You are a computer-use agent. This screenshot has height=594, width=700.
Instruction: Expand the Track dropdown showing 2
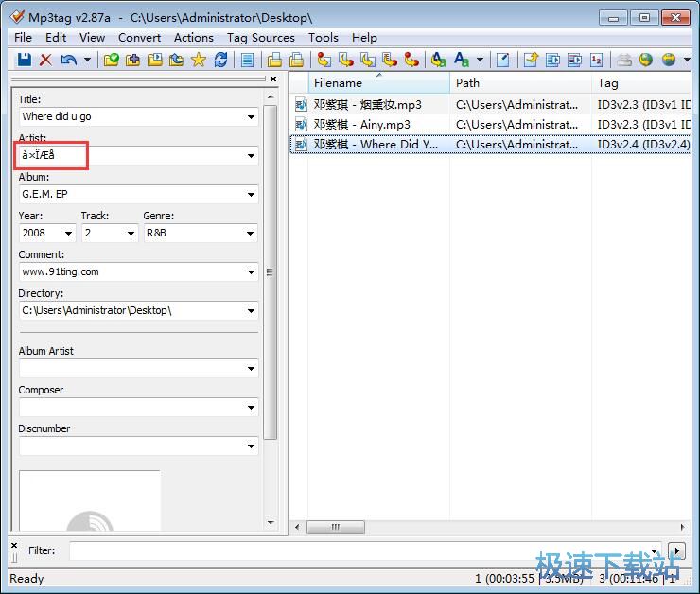pyautogui.click(x=131, y=234)
